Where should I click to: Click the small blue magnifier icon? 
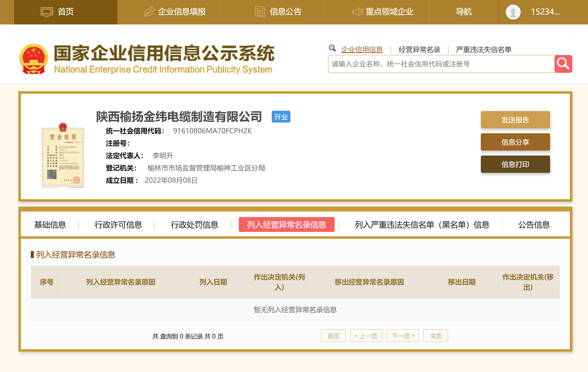click(x=332, y=48)
